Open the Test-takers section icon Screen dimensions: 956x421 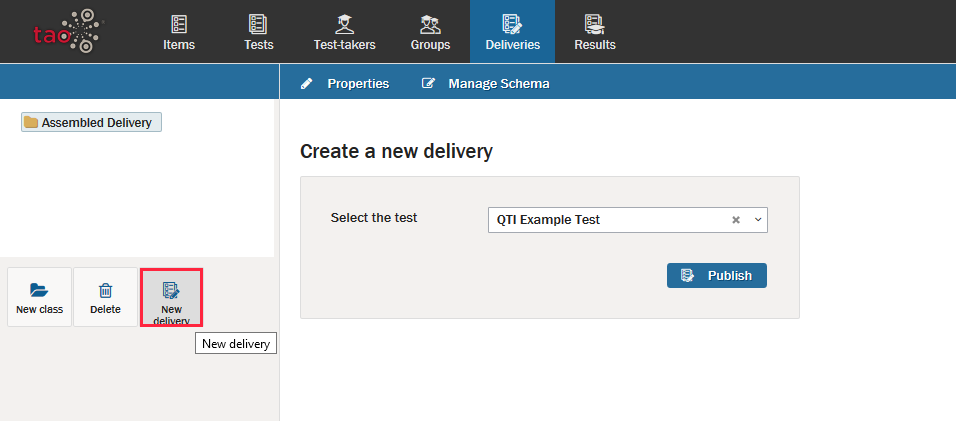(x=345, y=24)
